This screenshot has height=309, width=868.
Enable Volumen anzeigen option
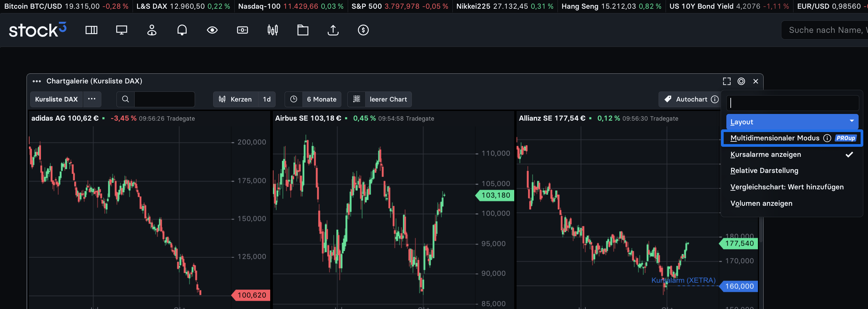point(791,203)
